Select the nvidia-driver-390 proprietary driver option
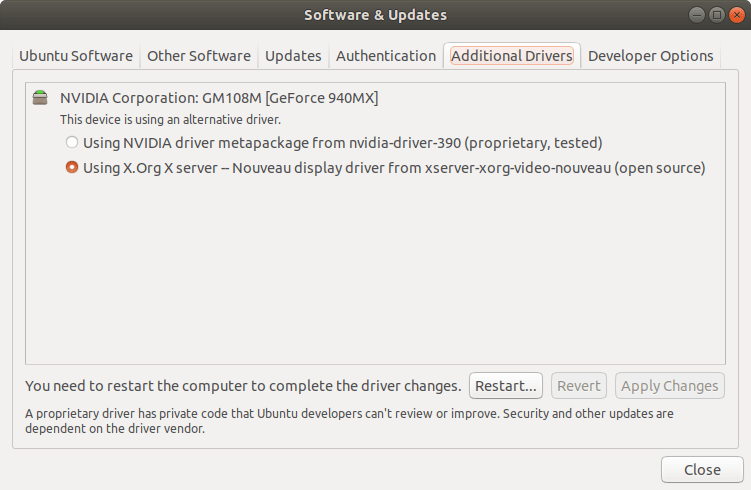The image size is (751, 490). [x=72, y=142]
